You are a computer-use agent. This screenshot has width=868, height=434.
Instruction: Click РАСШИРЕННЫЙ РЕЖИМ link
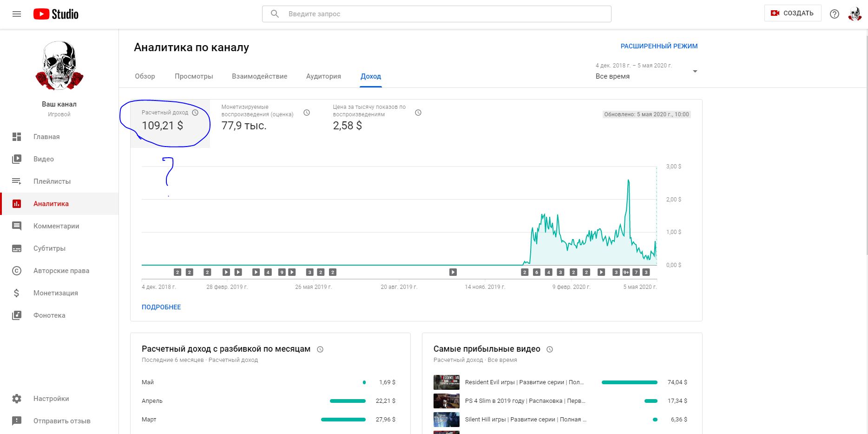(659, 46)
